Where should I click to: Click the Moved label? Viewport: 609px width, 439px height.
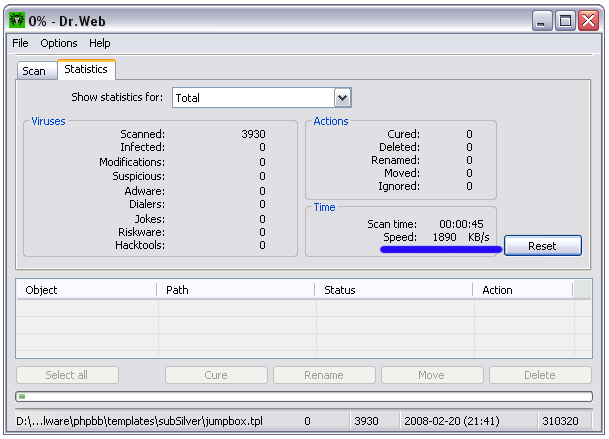click(402, 173)
